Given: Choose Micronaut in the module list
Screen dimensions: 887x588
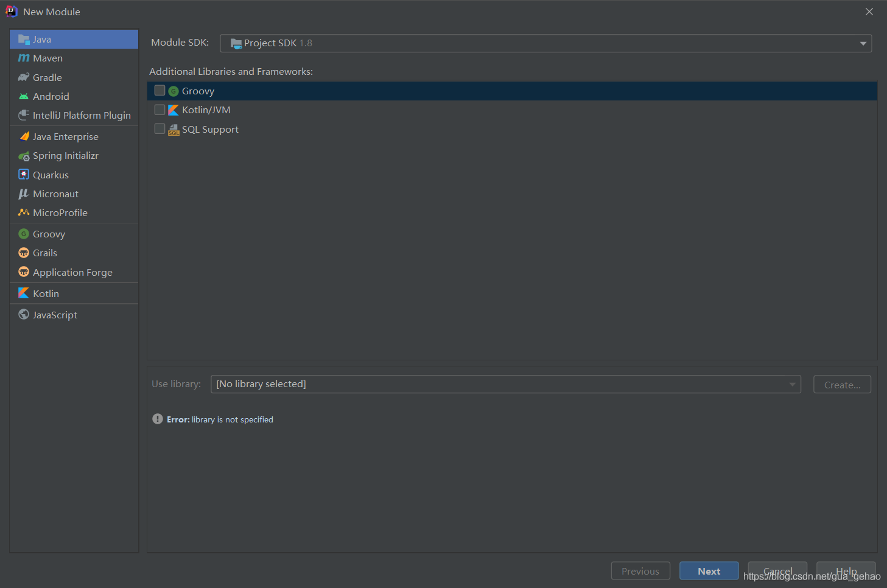Looking at the screenshot, I should [x=74, y=194].
